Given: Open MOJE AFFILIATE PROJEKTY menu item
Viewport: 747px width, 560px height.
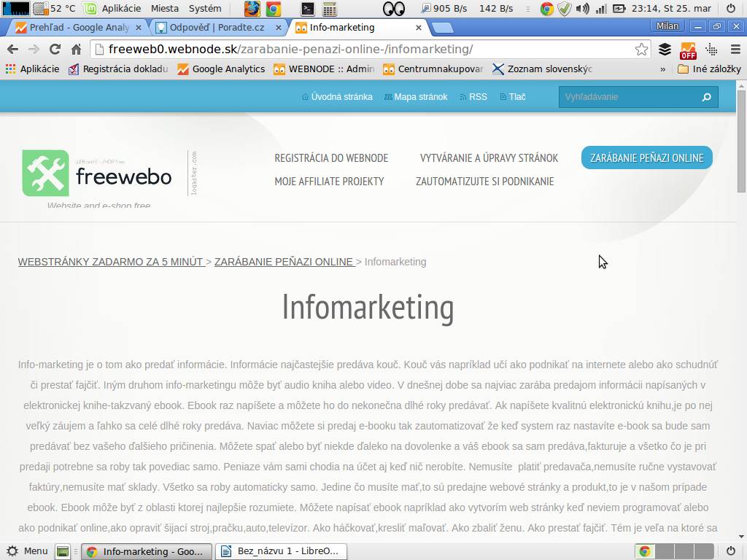Looking at the screenshot, I should pyautogui.click(x=329, y=182).
